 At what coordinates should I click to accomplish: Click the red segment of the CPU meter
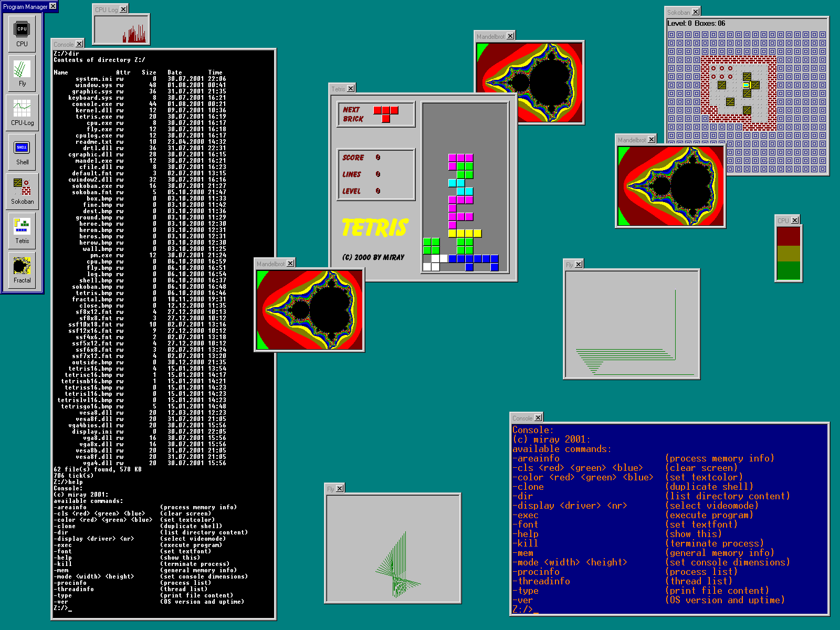788,236
